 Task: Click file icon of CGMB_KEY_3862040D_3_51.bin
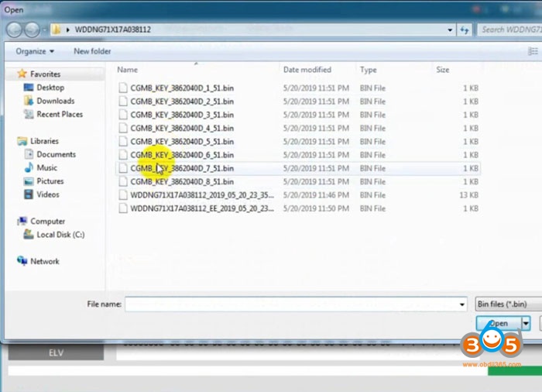point(122,115)
